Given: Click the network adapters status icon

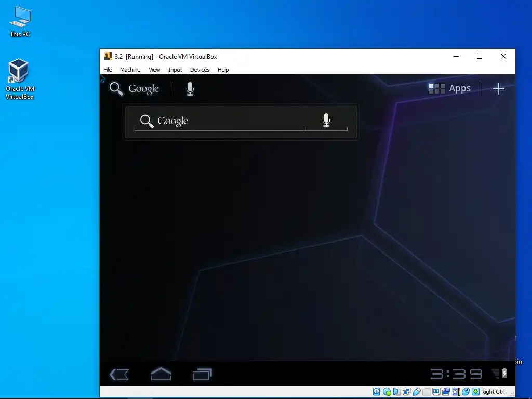Looking at the screenshot, I should tap(406, 392).
